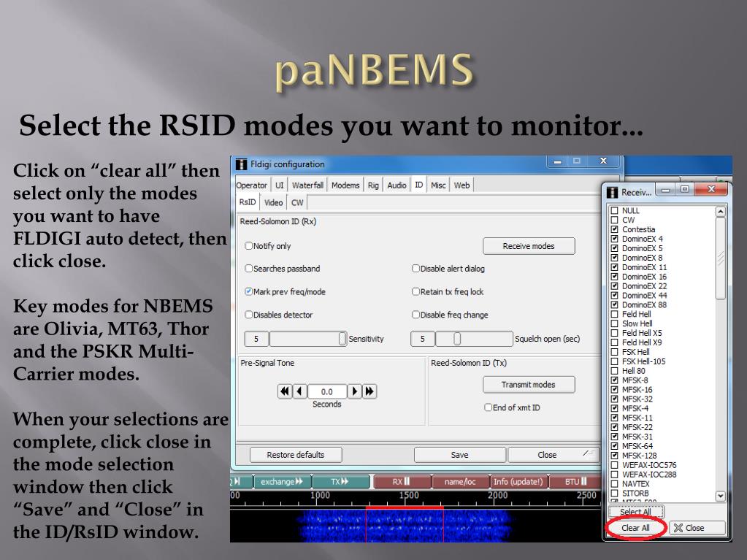Click Select All in receive modes
Viewport: 747px width, 560px height.
pos(636,512)
